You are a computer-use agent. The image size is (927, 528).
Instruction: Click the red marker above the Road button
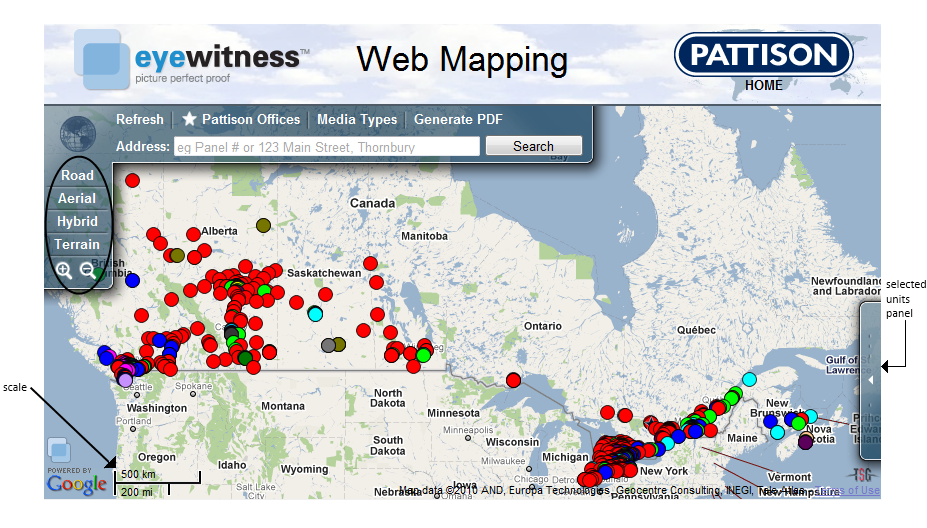click(132, 180)
